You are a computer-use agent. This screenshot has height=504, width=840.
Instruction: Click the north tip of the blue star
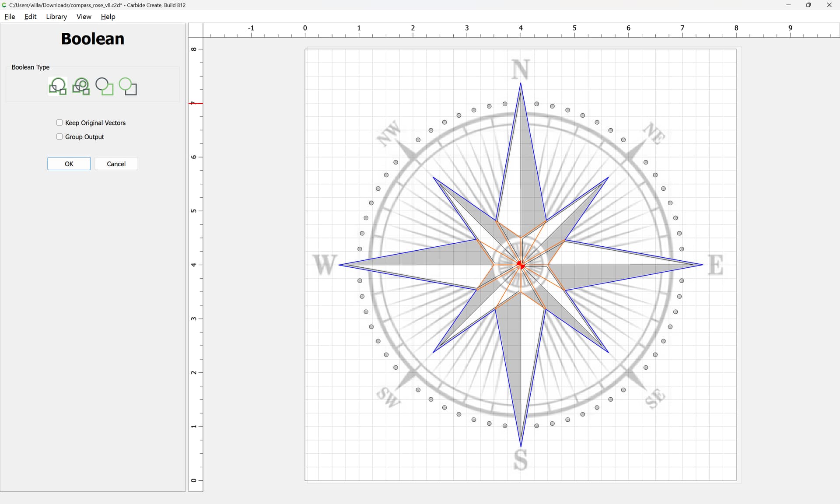[521, 83]
